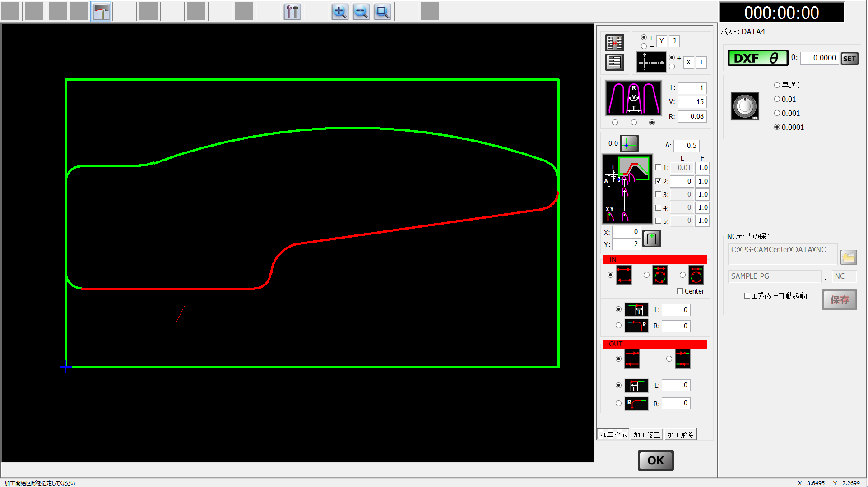Click the I axis button
The width and height of the screenshot is (868, 487).
(701, 62)
